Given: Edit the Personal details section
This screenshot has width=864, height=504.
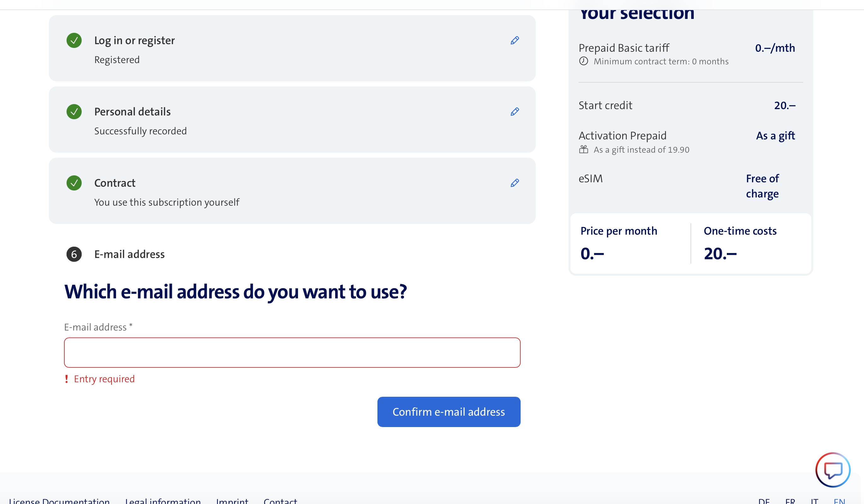Looking at the screenshot, I should click(514, 111).
